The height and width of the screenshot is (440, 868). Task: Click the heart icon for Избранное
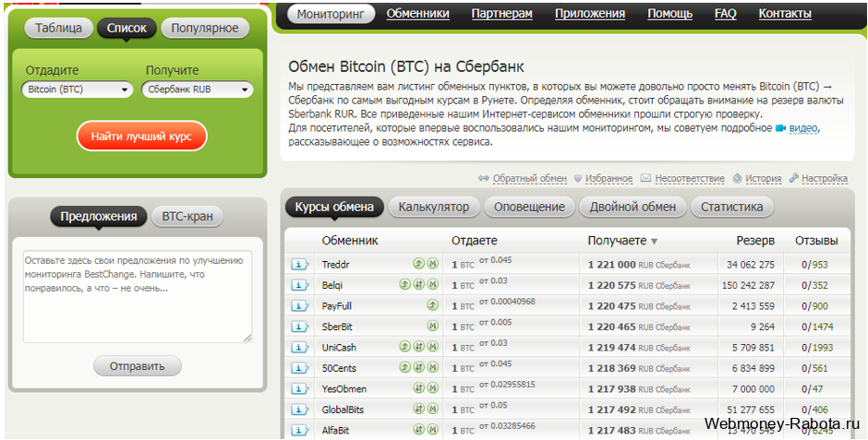[x=578, y=179]
